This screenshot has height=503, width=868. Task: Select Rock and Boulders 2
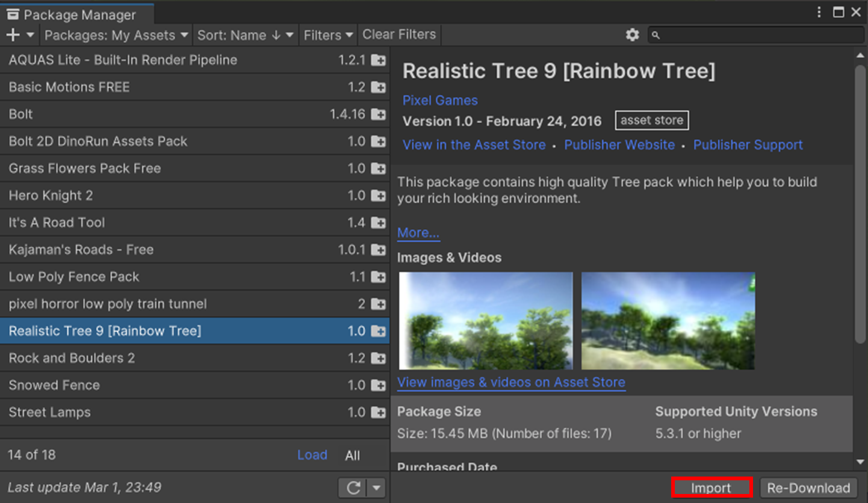click(194, 358)
